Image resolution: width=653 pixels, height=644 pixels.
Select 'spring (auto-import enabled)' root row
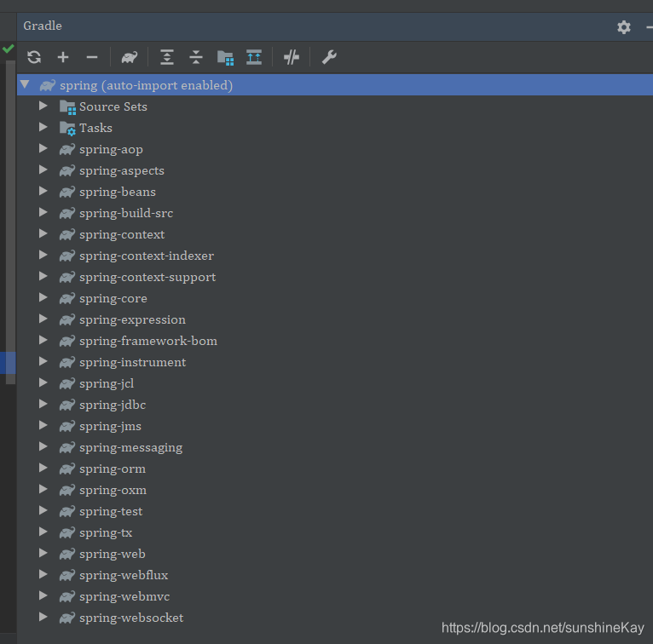(x=335, y=85)
